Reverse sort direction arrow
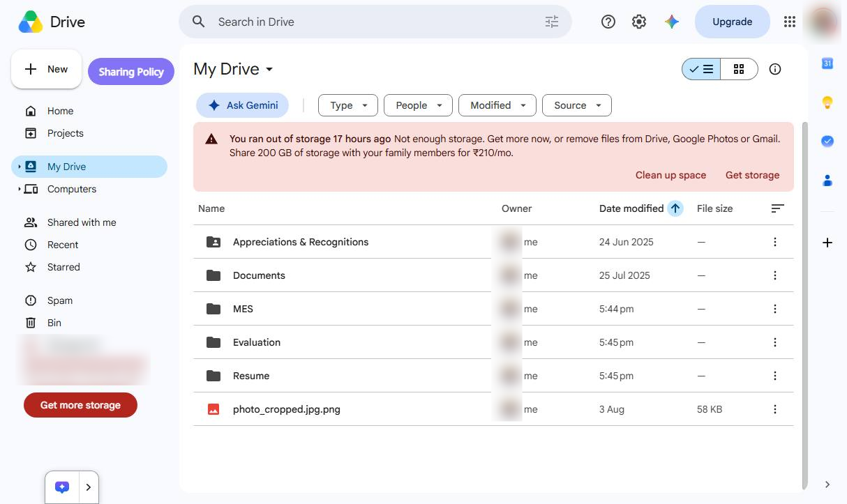Image resolution: width=847 pixels, height=504 pixels. coord(675,208)
